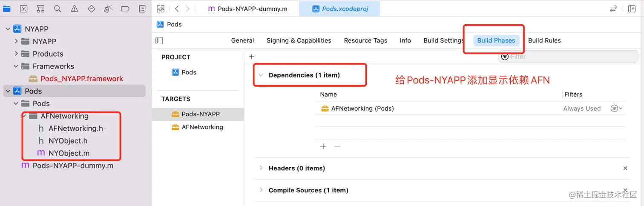
Task: Select the AFNetworking target
Action: click(x=202, y=127)
